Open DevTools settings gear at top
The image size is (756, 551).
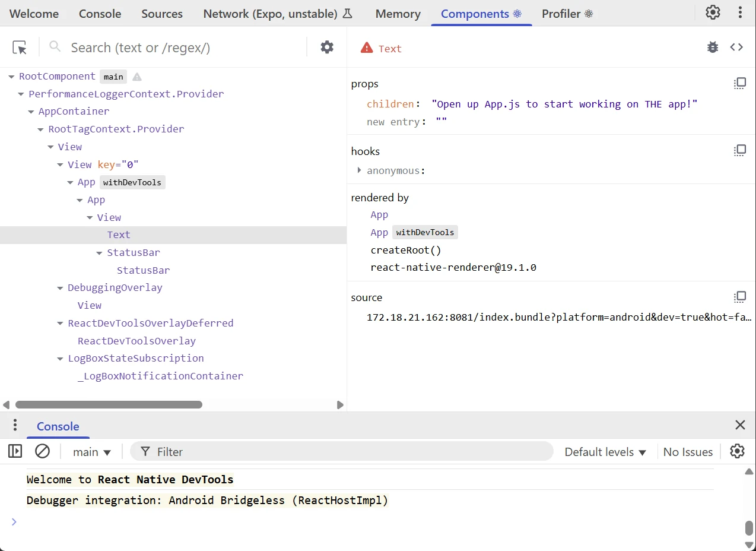click(x=713, y=12)
